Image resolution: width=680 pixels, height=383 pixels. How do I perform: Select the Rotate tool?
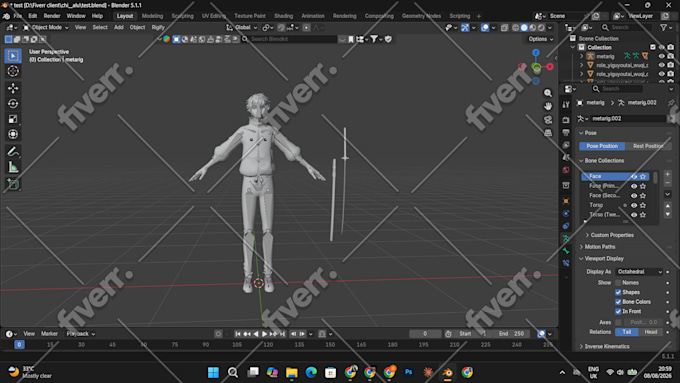[13, 104]
